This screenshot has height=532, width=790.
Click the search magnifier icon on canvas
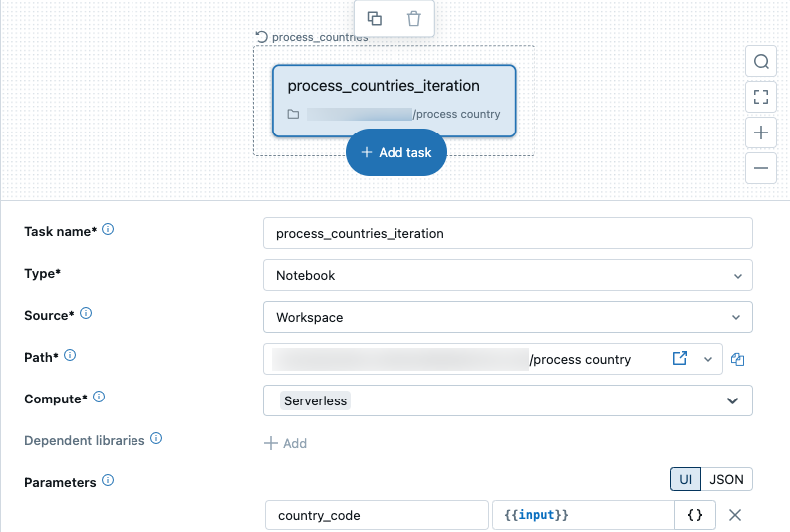(x=761, y=62)
